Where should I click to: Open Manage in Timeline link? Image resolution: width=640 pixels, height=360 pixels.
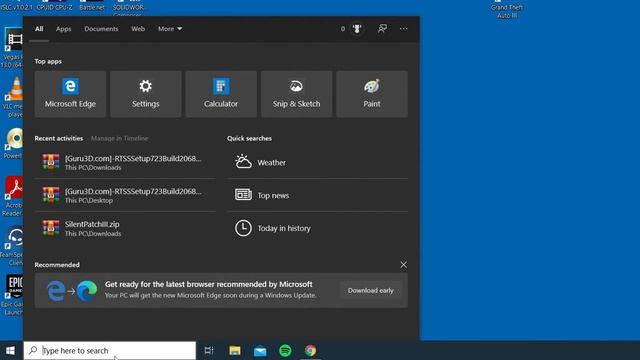tap(120, 138)
